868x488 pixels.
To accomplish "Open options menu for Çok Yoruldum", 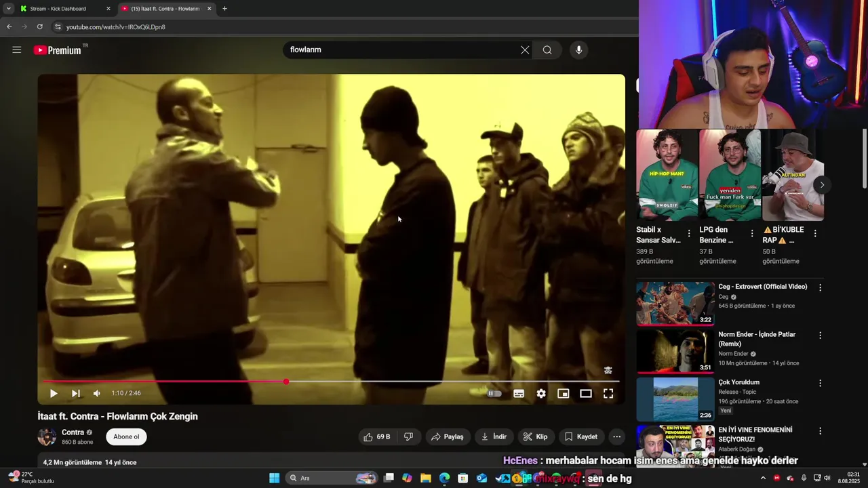I will pos(820,383).
